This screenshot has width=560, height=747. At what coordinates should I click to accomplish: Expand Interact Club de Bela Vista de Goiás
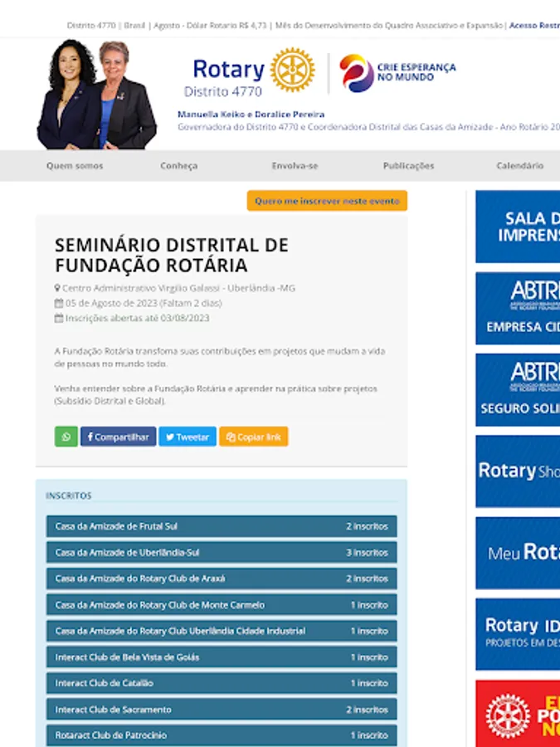[x=222, y=657]
